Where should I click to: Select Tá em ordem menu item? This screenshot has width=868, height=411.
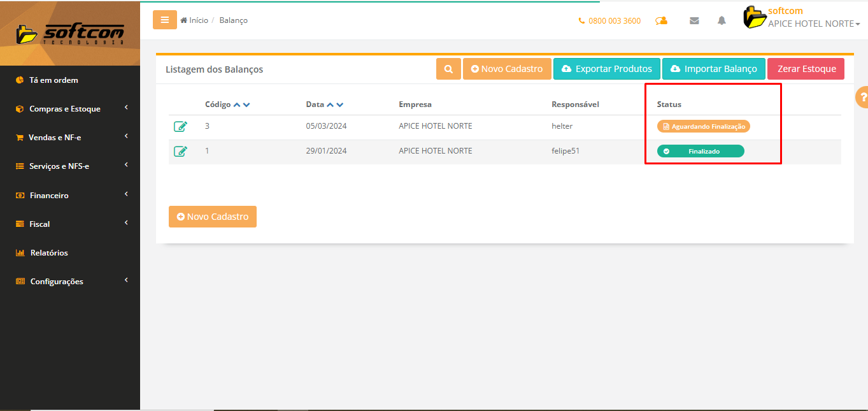53,80
